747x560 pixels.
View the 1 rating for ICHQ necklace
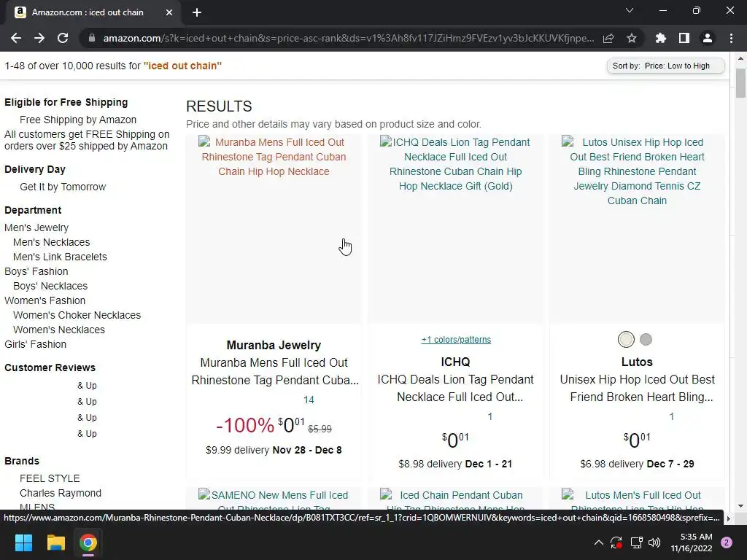(489, 416)
